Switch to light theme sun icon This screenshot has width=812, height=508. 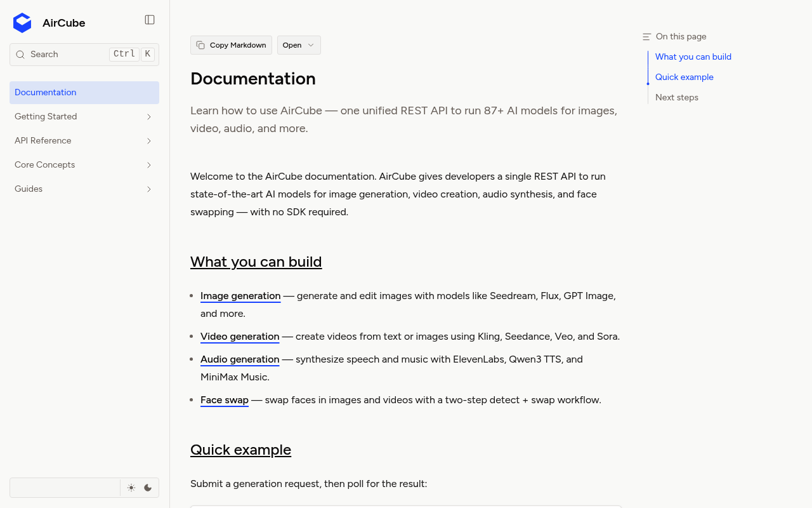click(131, 488)
